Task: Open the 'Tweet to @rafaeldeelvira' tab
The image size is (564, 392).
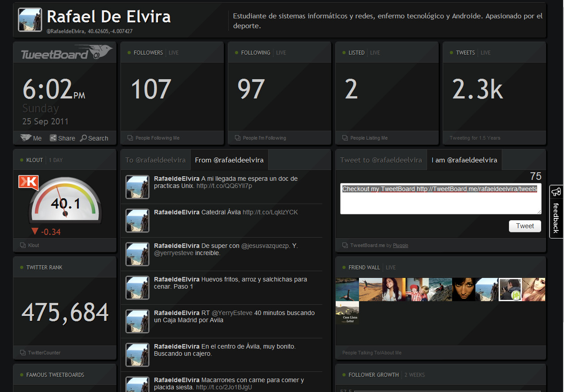Action: click(x=381, y=159)
